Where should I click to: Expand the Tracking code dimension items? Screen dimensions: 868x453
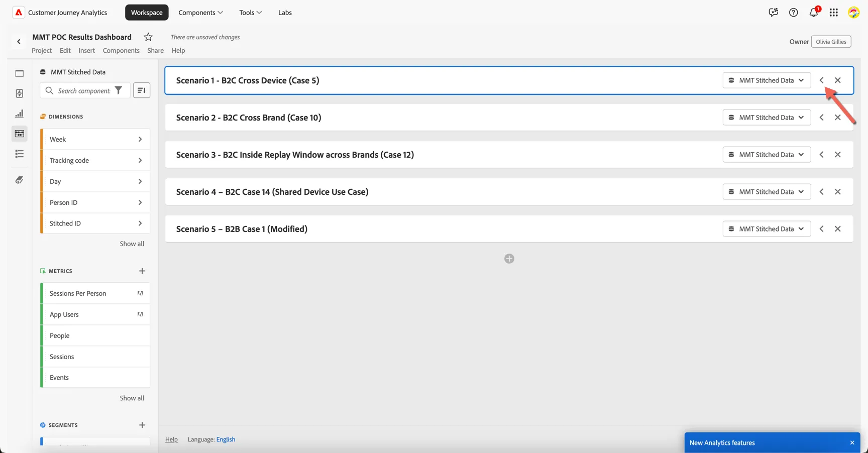pos(140,161)
